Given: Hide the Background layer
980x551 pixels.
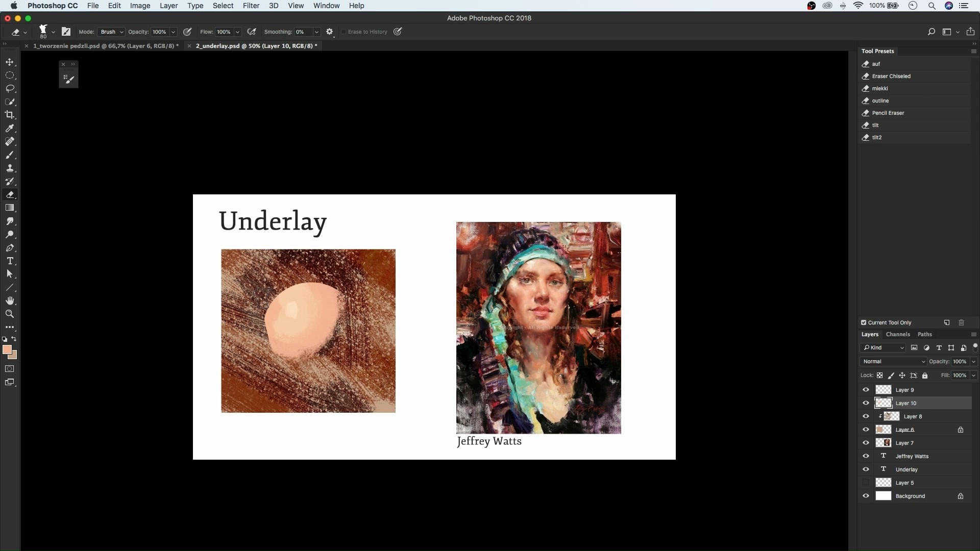Looking at the screenshot, I should [866, 496].
